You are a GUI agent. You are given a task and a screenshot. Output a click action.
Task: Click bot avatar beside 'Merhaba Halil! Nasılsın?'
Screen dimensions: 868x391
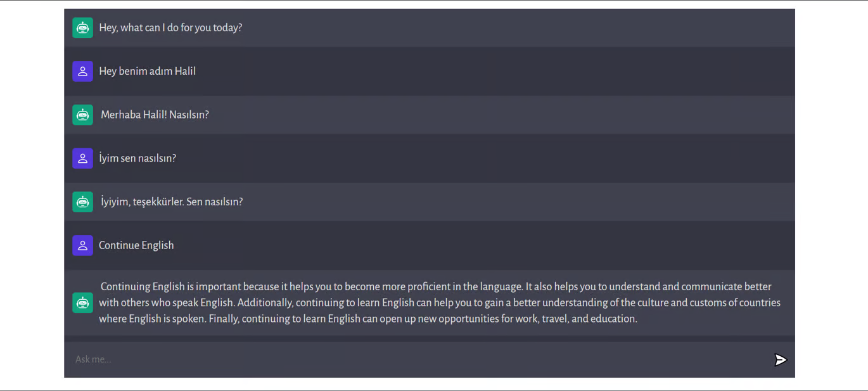[x=82, y=115]
